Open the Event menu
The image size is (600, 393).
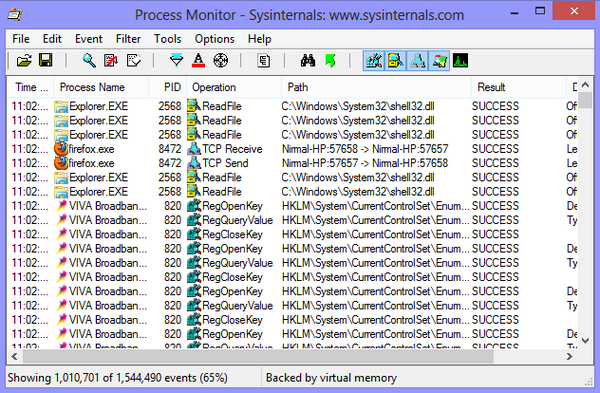pos(89,39)
